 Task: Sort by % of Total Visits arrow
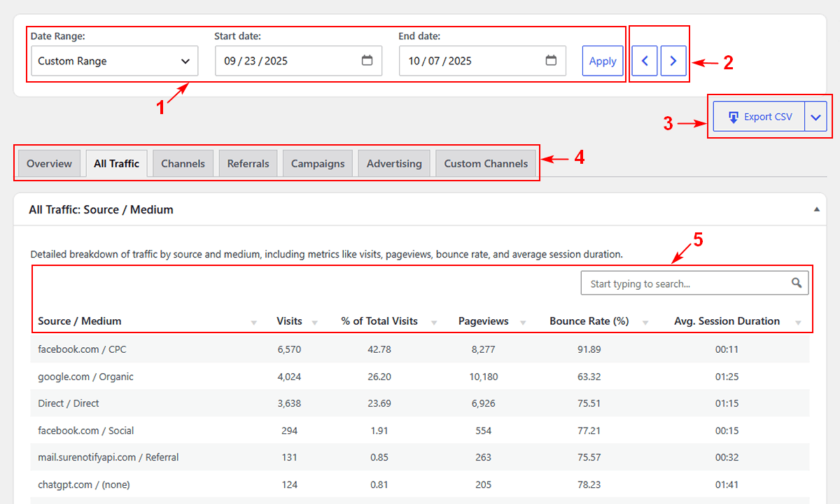pos(434,322)
